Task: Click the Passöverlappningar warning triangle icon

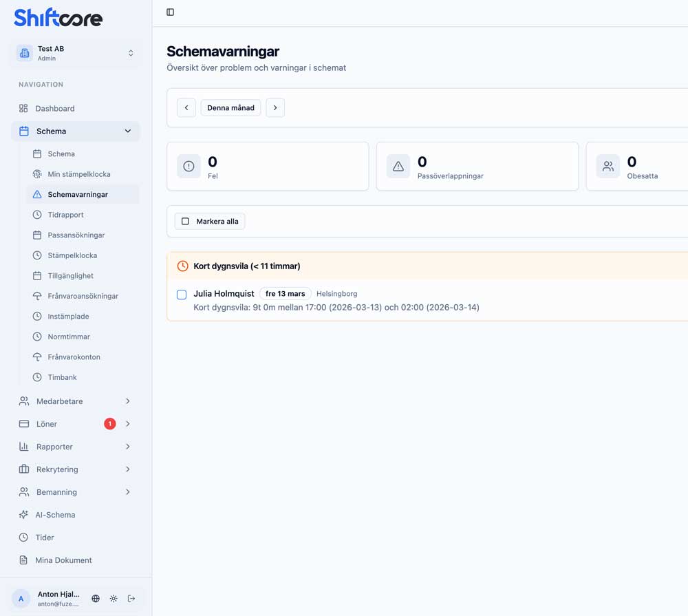Action: 398,167
